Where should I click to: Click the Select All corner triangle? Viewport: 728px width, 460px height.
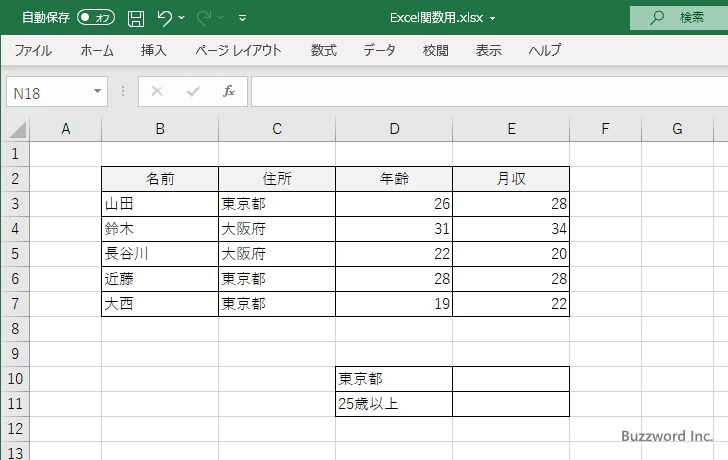pos(17,130)
